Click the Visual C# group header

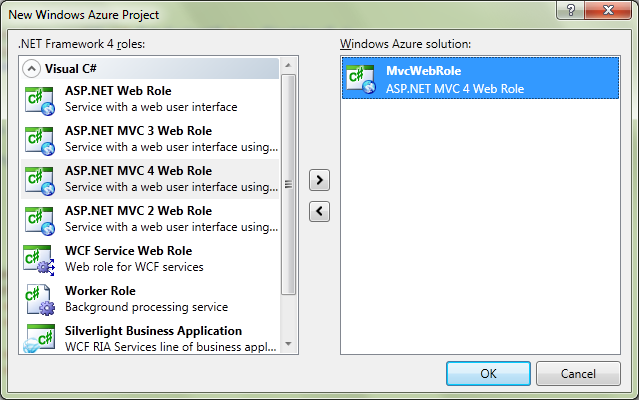click(x=150, y=68)
